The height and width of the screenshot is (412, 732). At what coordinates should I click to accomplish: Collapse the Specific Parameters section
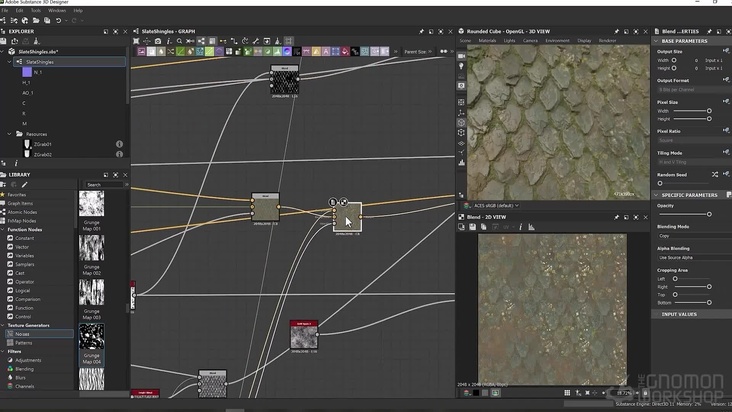coord(656,195)
